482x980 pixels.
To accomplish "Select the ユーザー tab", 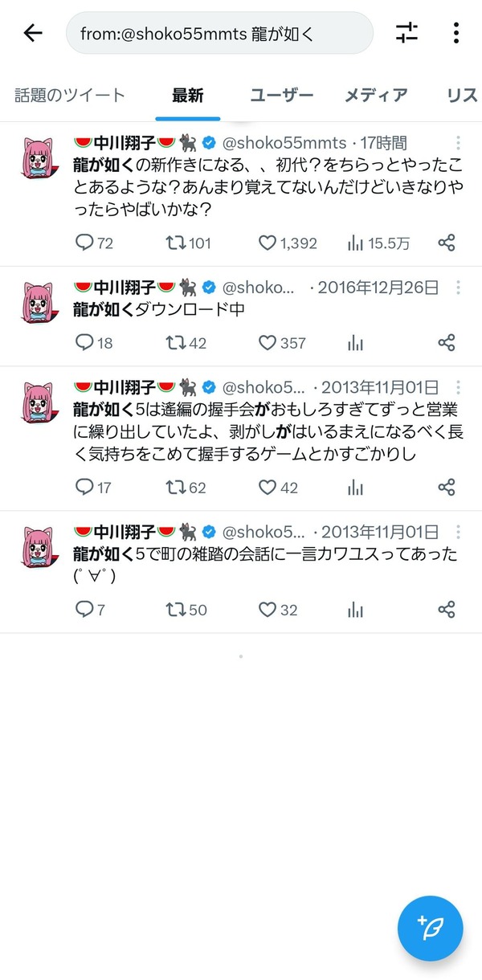I will pyautogui.click(x=281, y=96).
